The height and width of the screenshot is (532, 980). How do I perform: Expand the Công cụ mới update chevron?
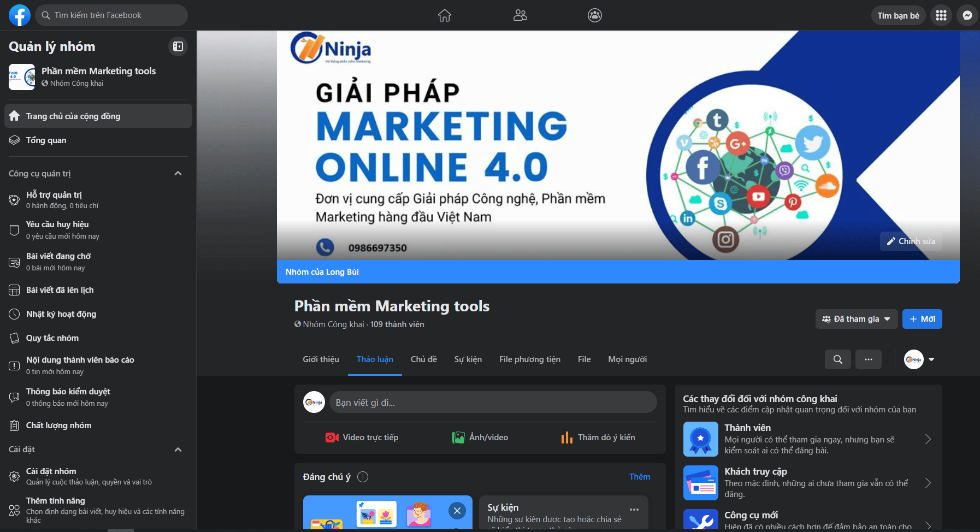928,525
